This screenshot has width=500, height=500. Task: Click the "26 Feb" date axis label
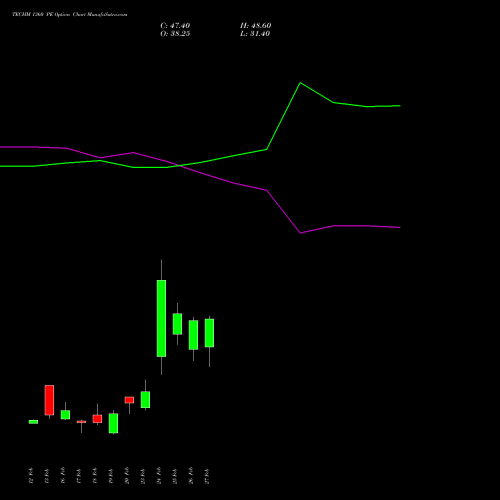(x=191, y=476)
